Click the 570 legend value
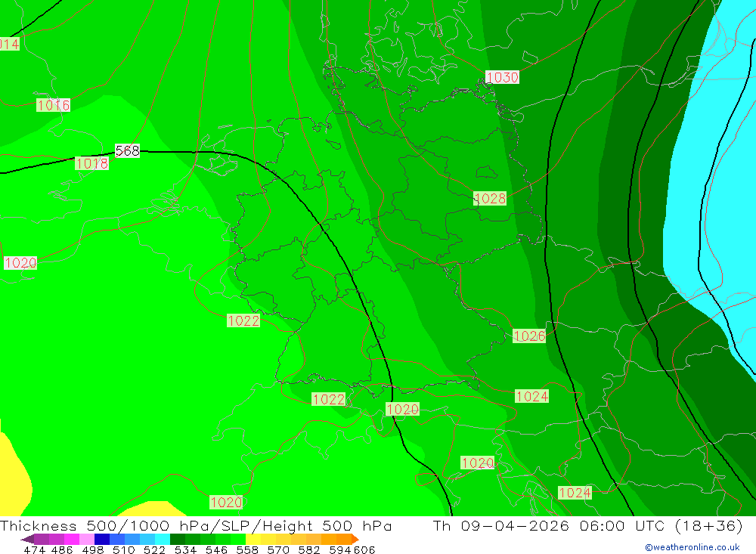The image size is (756, 554). click(x=277, y=550)
